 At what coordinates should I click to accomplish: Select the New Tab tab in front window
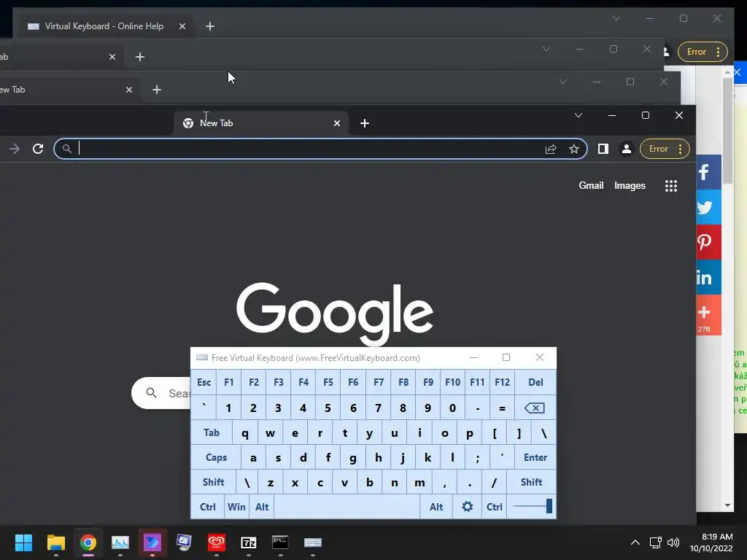pos(260,123)
